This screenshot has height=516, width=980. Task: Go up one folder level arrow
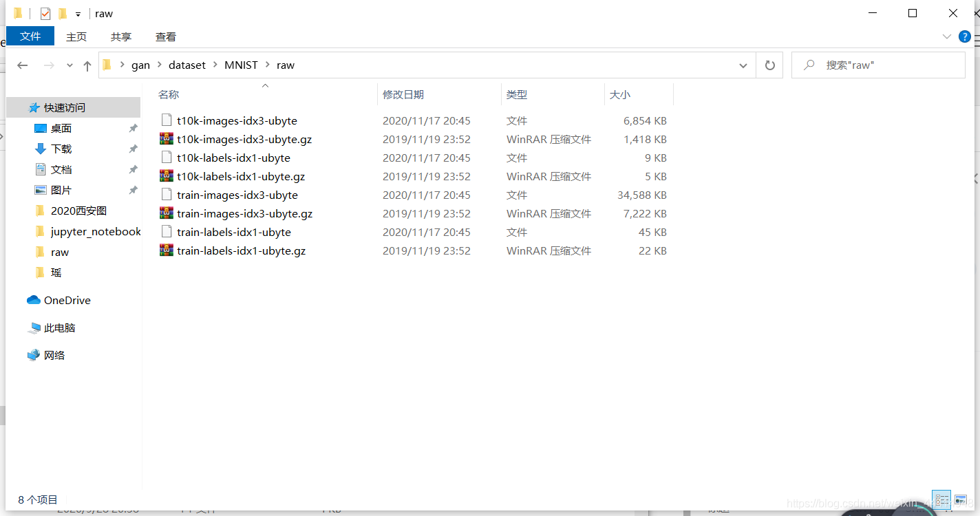point(87,65)
